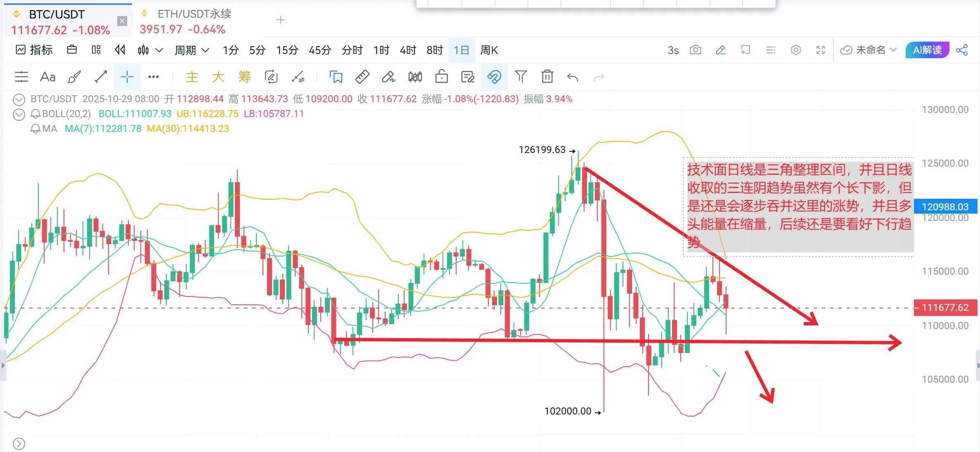Collapse the BTC/USDT info row toggle
This screenshot has width=980, height=452.
(19, 99)
